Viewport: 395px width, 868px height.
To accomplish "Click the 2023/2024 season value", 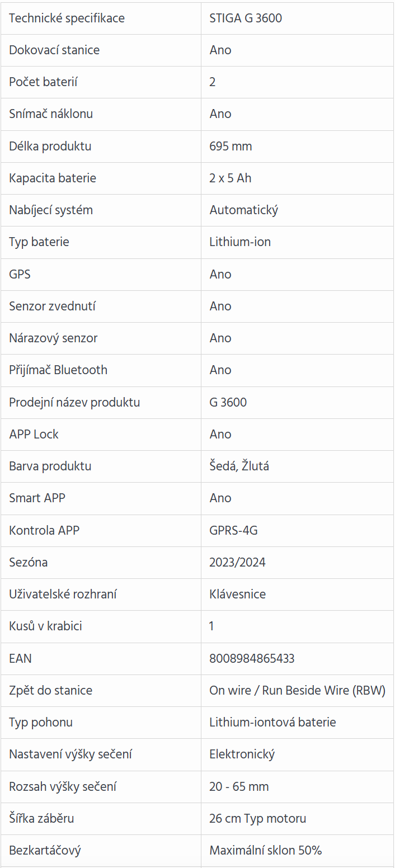I will click(x=237, y=562).
